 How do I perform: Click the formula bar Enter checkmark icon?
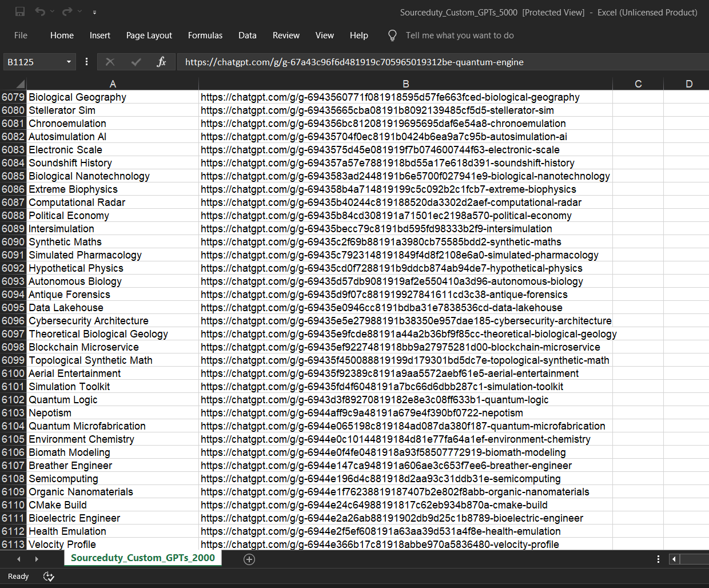coord(136,62)
